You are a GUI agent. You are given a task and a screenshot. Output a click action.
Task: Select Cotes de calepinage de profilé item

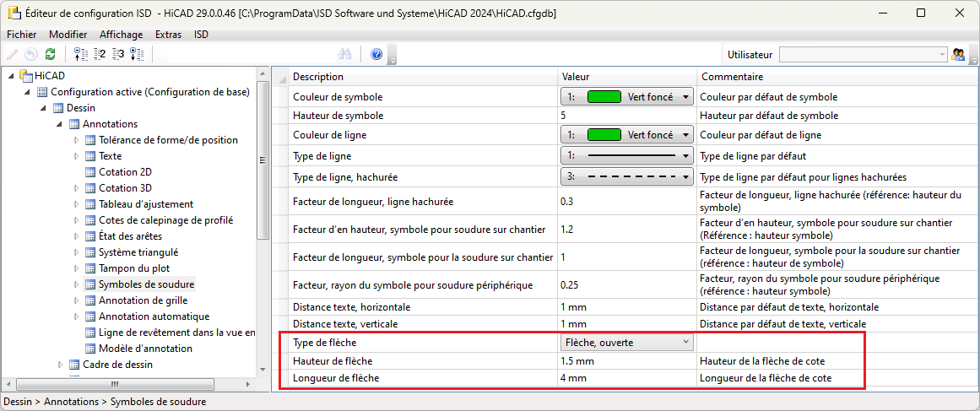click(166, 220)
